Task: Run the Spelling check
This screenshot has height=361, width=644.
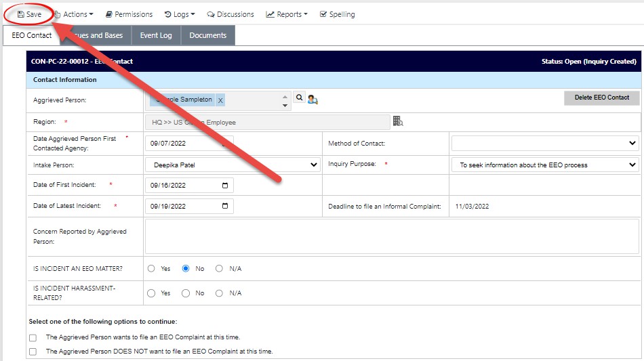Action: [337, 14]
